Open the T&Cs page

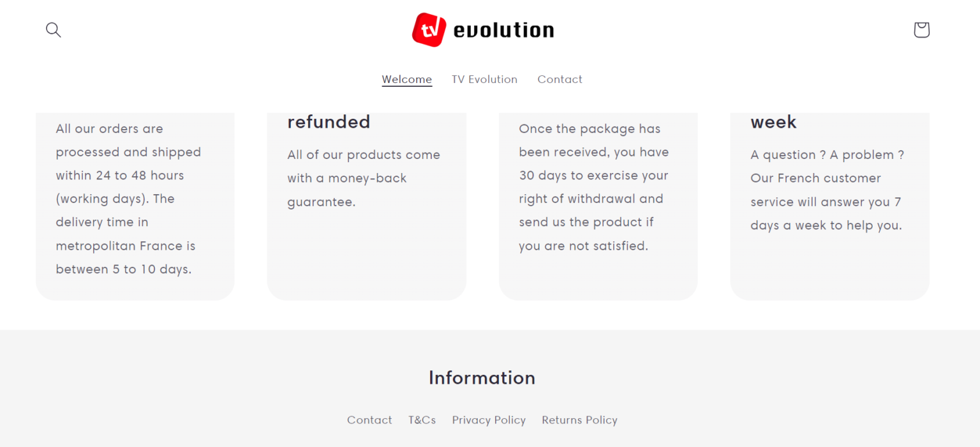[422, 420]
